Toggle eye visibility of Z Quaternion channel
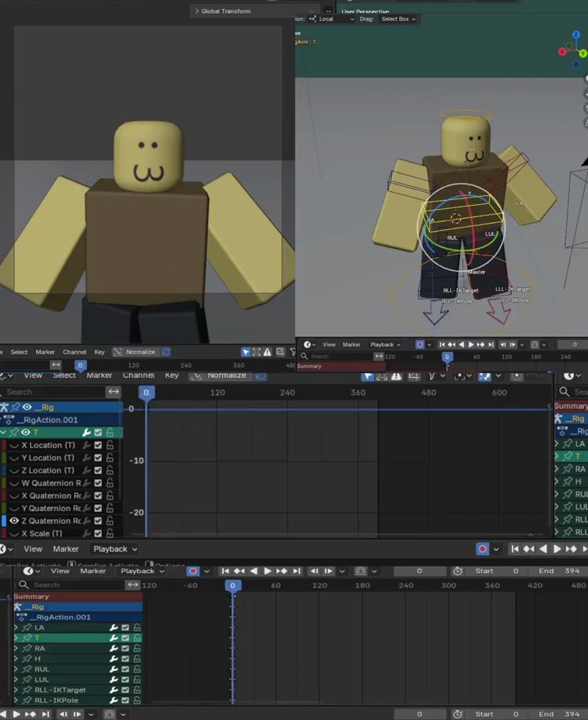The height and width of the screenshot is (720, 588). point(14,521)
